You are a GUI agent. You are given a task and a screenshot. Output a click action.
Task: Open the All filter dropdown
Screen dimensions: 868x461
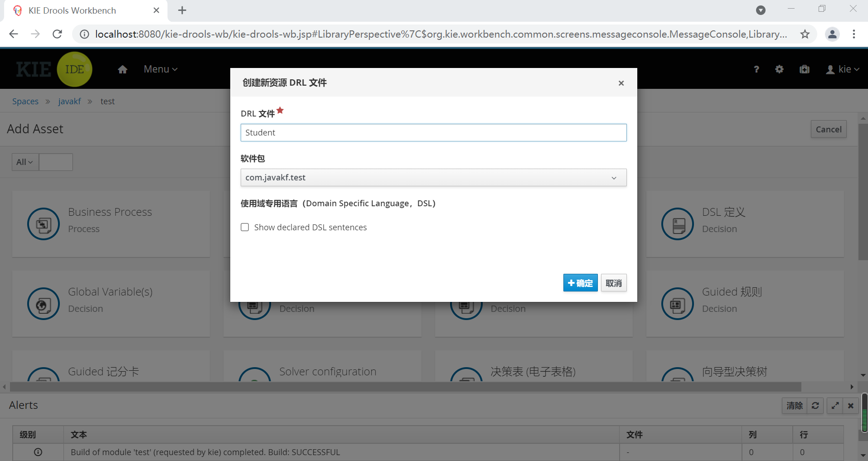[25, 162]
